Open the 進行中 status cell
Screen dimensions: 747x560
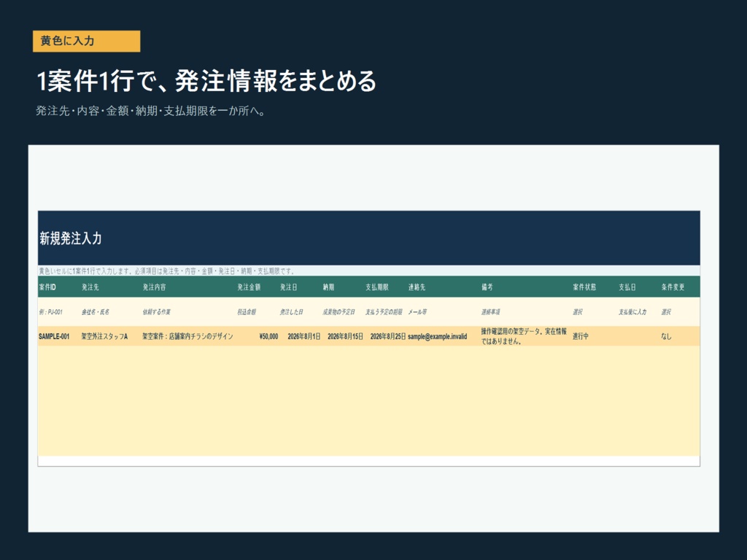pos(580,336)
